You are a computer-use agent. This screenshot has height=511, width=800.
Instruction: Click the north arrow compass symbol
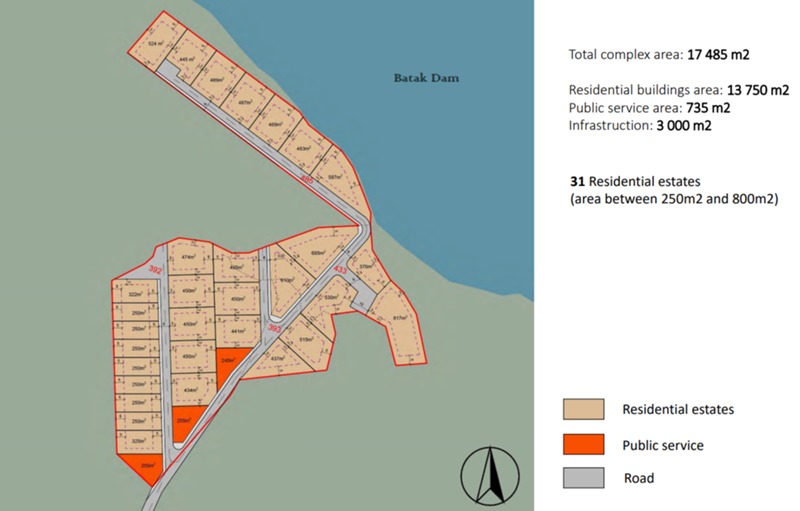(x=490, y=475)
